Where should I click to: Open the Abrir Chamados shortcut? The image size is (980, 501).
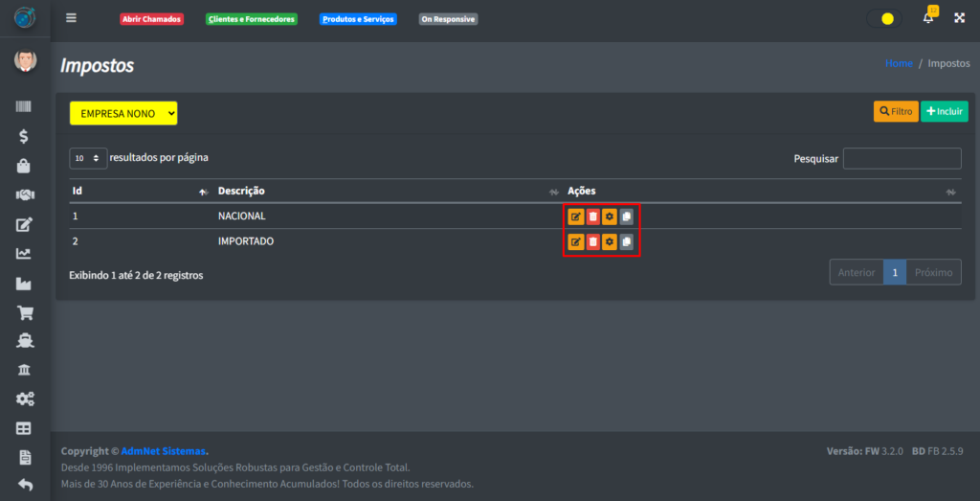(151, 19)
